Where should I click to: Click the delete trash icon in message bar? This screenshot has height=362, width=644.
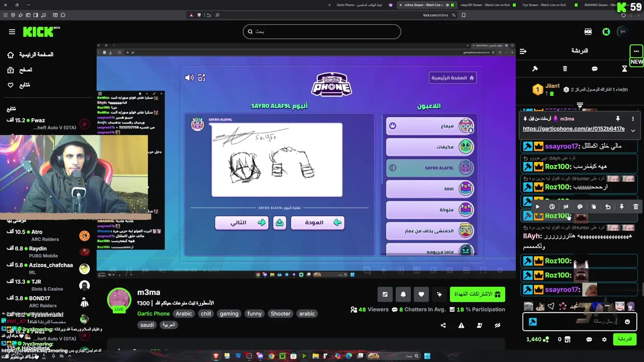coord(635,207)
